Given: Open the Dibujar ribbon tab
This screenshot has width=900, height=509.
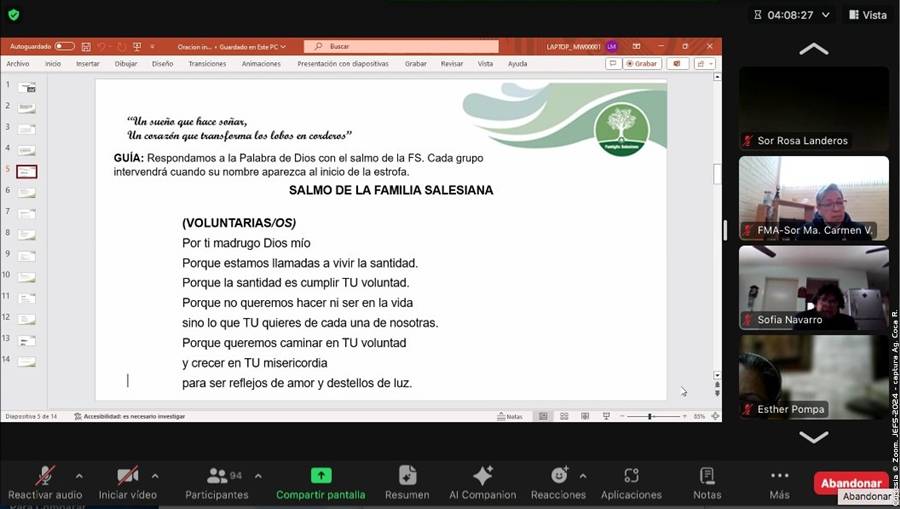Looking at the screenshot, I should tap(126, 64).
